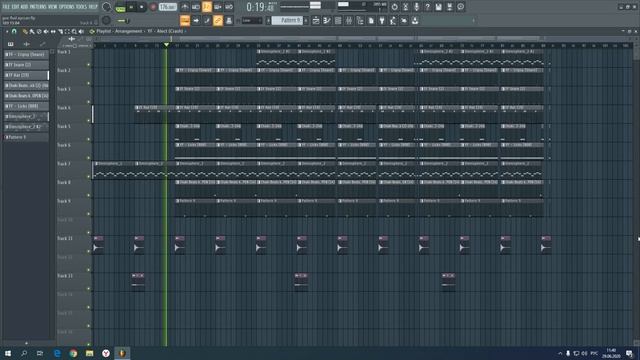Click the arrow left of the pattern selector
The image size is (640, 360).
[268, 20]
